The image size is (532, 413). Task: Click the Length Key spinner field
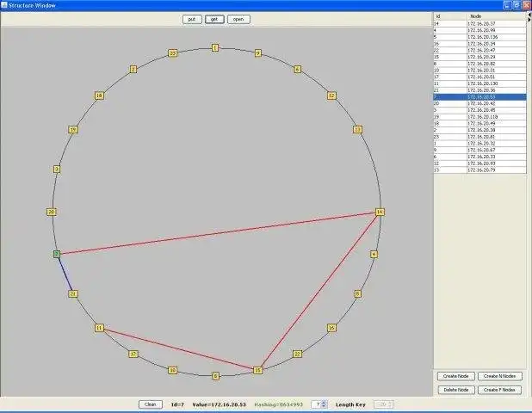(383, 404)
